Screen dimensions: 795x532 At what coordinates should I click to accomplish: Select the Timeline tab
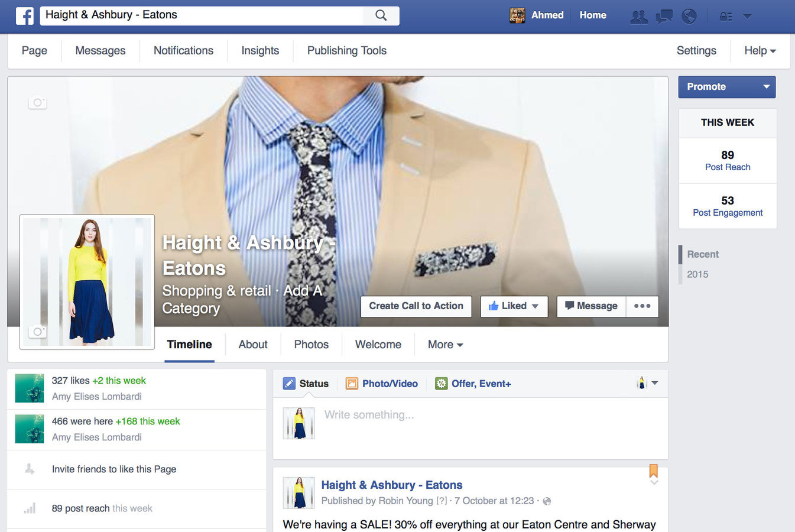189,345
